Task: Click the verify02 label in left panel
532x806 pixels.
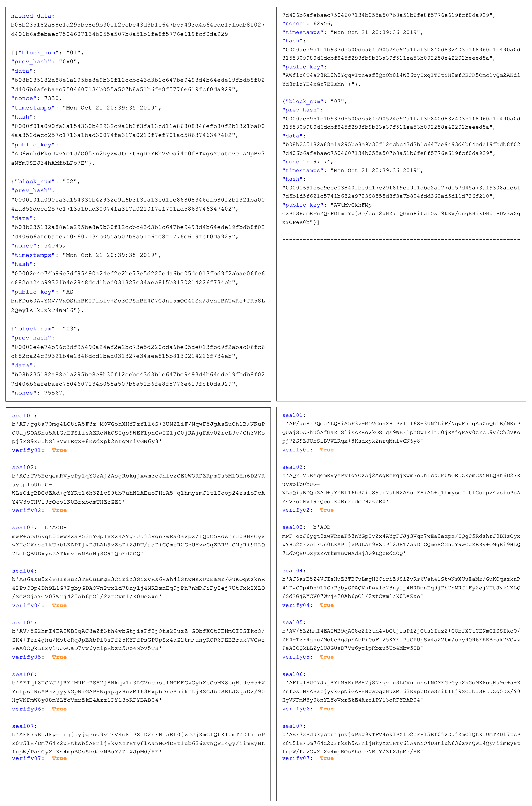Action: click(x=26, y=510)
